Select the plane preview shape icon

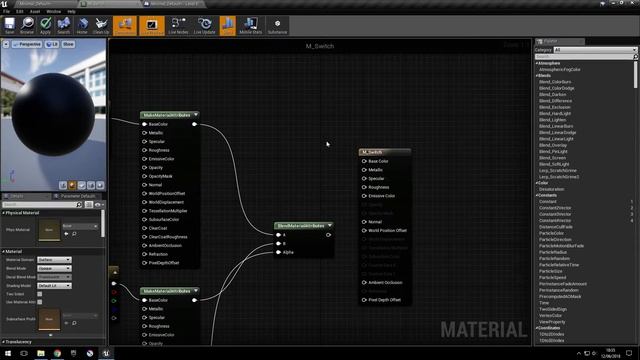click(x=82, y=185)
